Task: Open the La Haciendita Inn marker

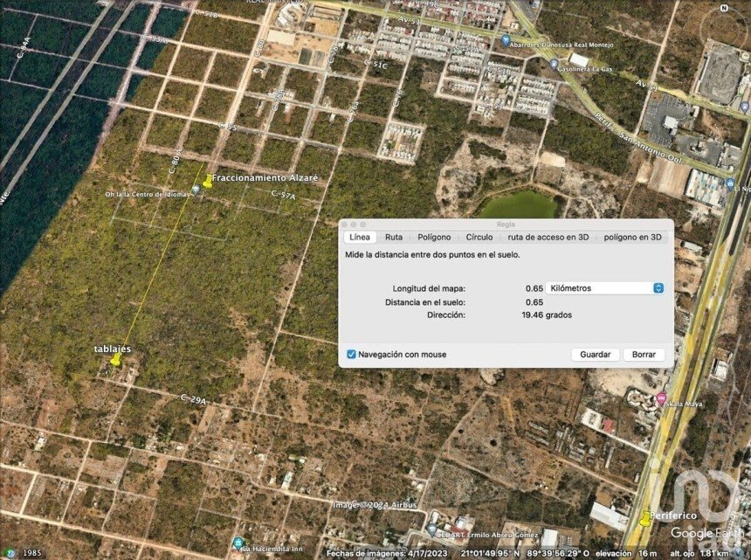Action: (238, 543)
